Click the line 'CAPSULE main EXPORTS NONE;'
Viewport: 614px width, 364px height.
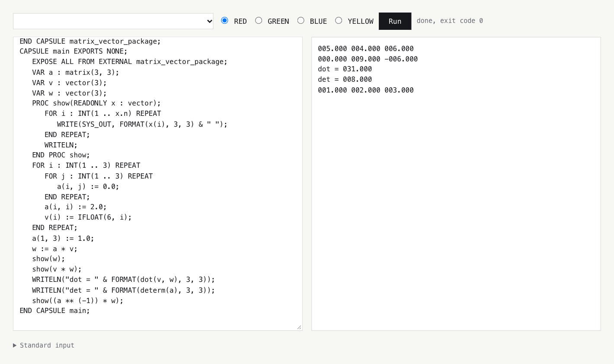click(74, 51)
